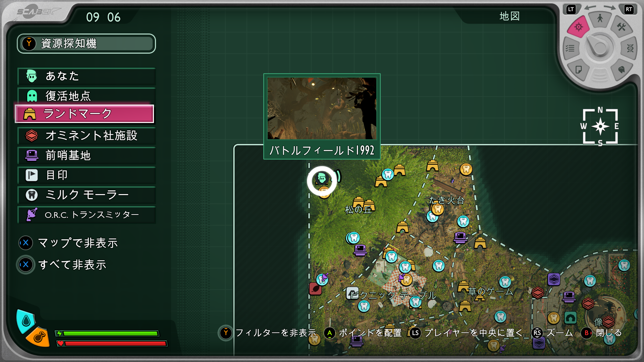Open the crafting hammer-and-wrench tab
644x362 pixels.
tap(621, 27)
